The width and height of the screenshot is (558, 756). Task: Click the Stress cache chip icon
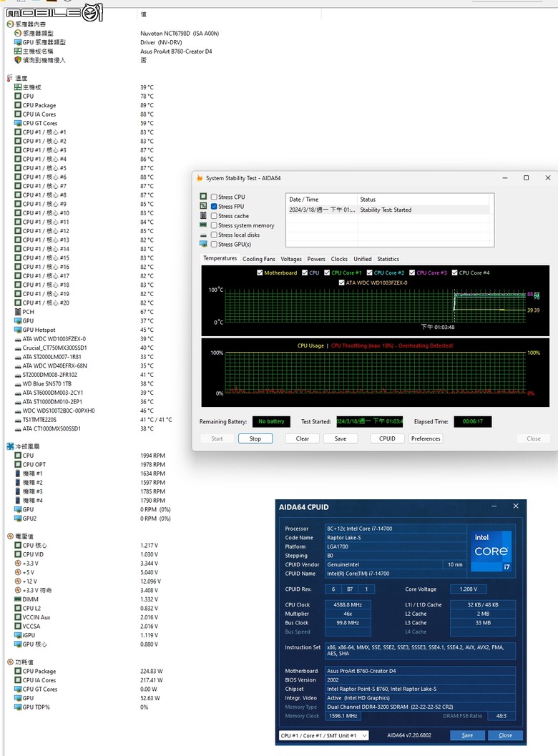tap(203, 215)
